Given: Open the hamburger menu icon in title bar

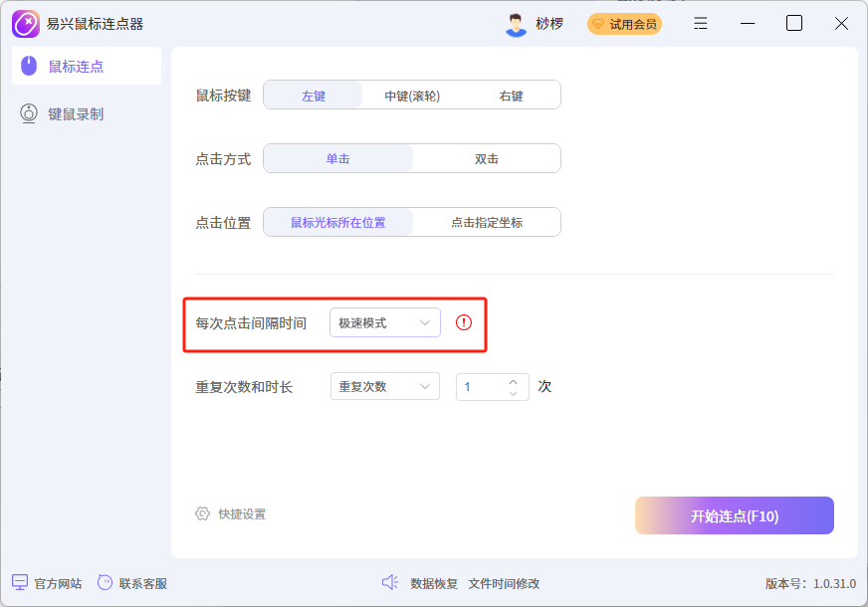Looking at the screenshot, I should (x=700, y=23).
